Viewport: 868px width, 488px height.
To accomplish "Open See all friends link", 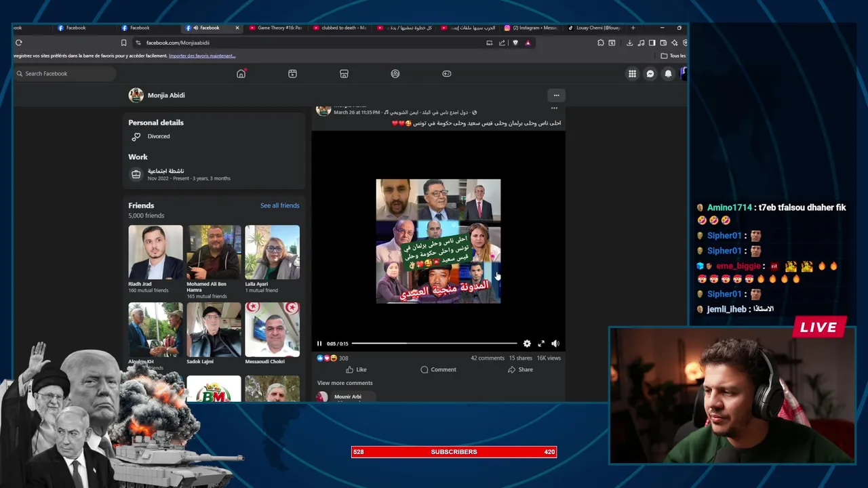I will coord(279,205).
